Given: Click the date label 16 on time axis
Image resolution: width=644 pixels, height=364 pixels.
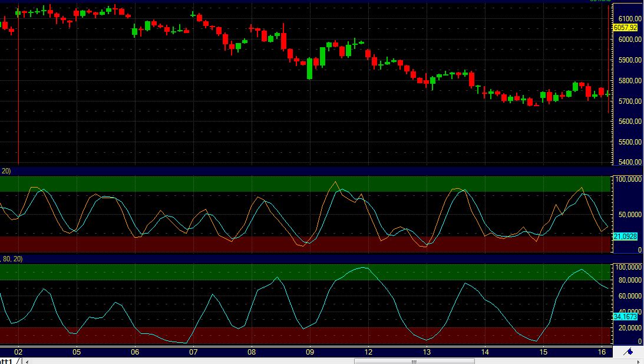Looking at the screenshot, I should click(602, 352).
